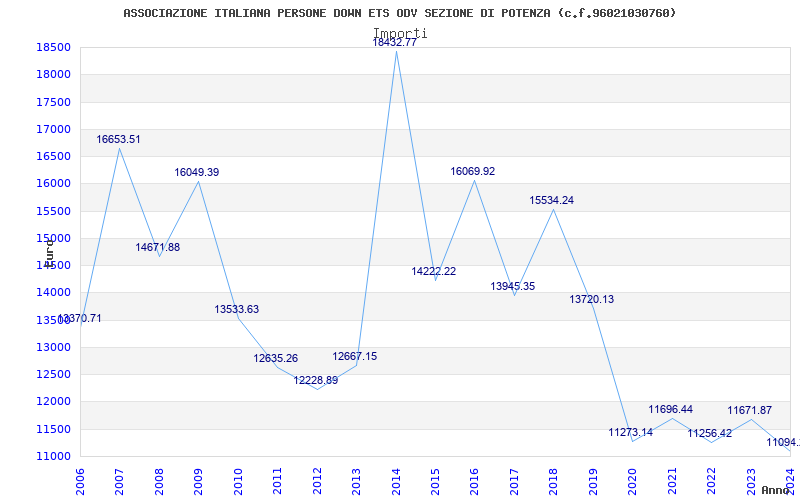Viewport: 800px width, 500px height.
Task: Select the 2015 x-axis year label
Action: click(435, 481)
